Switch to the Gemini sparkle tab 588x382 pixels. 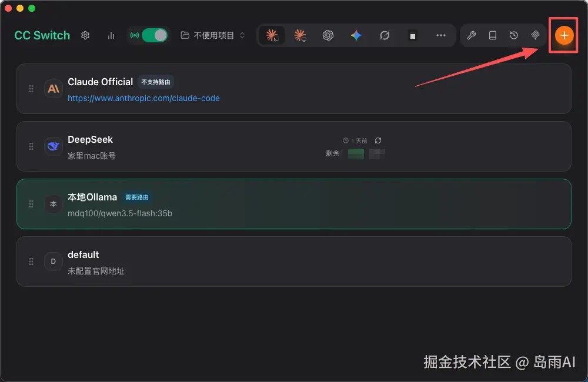[x=356, y=35]
